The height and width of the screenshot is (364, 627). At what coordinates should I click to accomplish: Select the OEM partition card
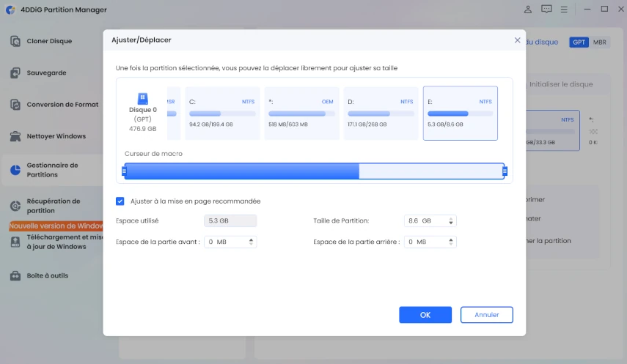pos(301,113)
